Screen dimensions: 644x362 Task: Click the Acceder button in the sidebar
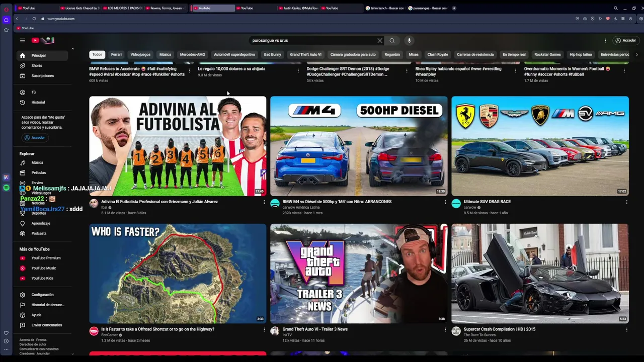[35, 137]
